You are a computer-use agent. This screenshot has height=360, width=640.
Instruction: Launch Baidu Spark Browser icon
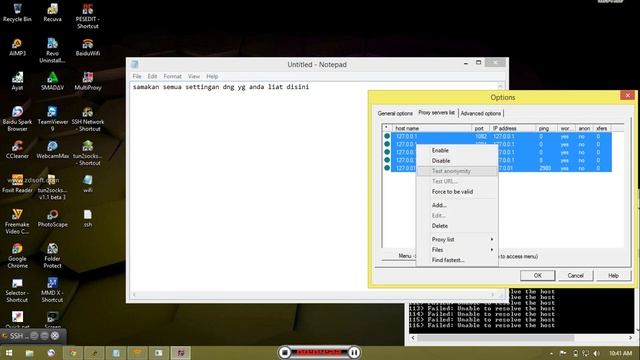pyautogui.click(x=17, y=118)
